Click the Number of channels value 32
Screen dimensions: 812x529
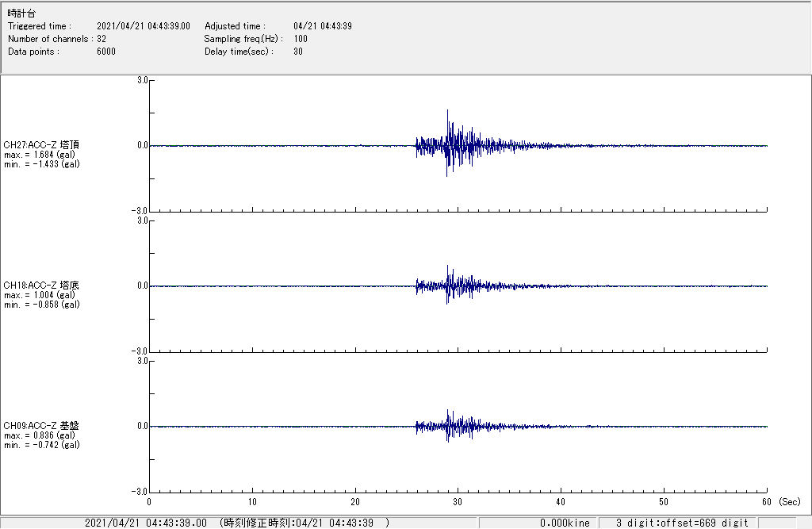coord(101,39)
